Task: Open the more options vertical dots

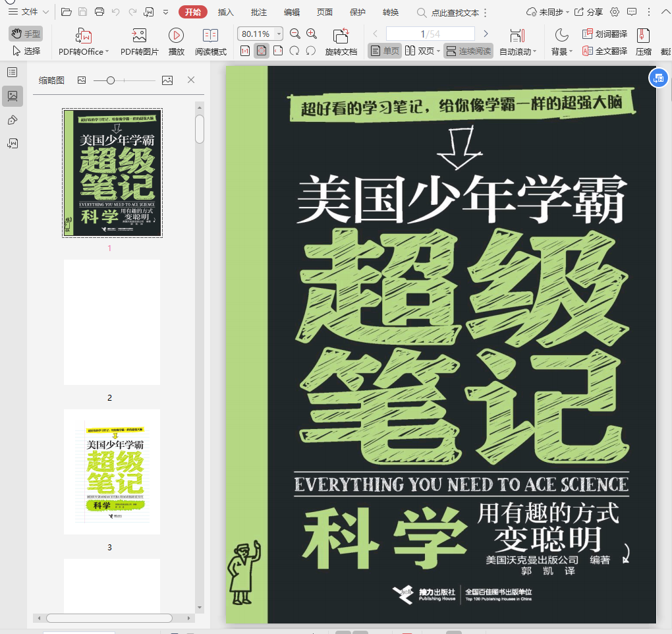Action: [649, 12]
